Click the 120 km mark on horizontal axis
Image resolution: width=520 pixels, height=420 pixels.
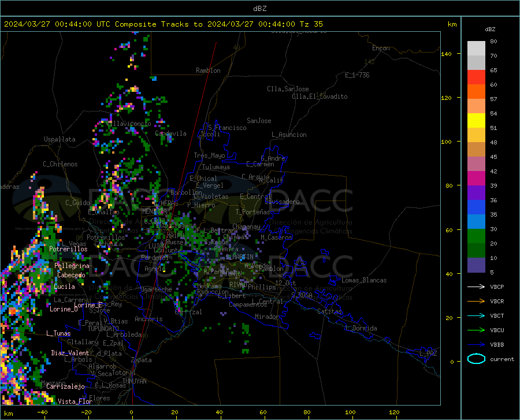[x=394, y=412]
